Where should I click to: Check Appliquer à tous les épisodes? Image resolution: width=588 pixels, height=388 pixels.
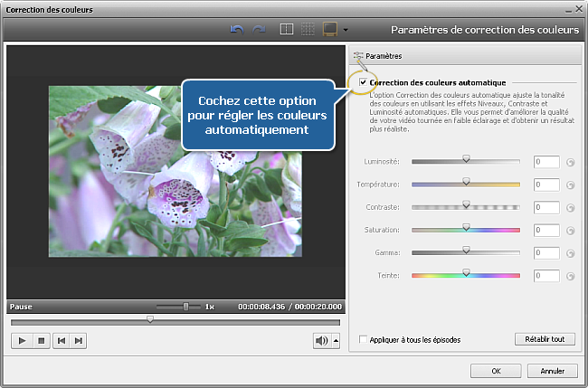coord(364,340)
